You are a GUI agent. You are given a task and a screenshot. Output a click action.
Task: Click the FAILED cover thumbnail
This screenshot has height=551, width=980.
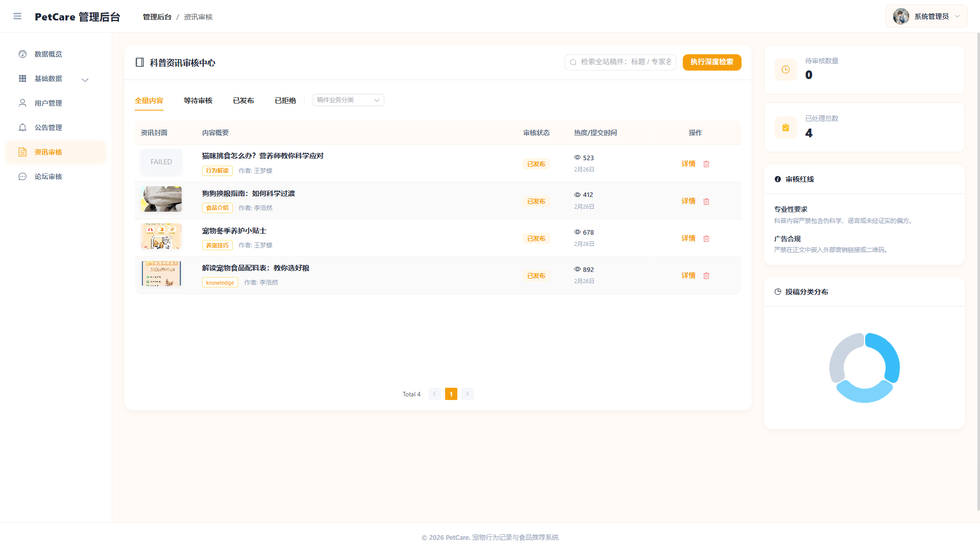pyautogui.click(x=161, y=162)
